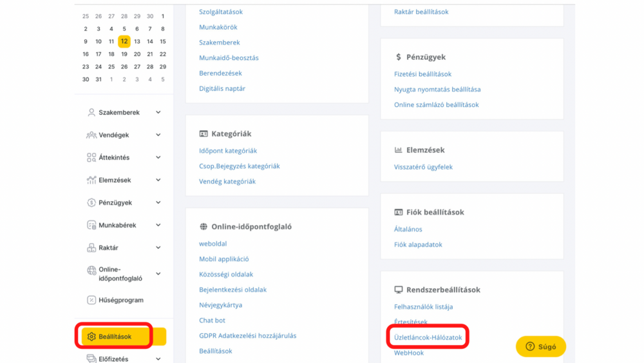644x363 pixels.
Task: Click the Raktár boxes icon
Action: (x=91, y=248)
